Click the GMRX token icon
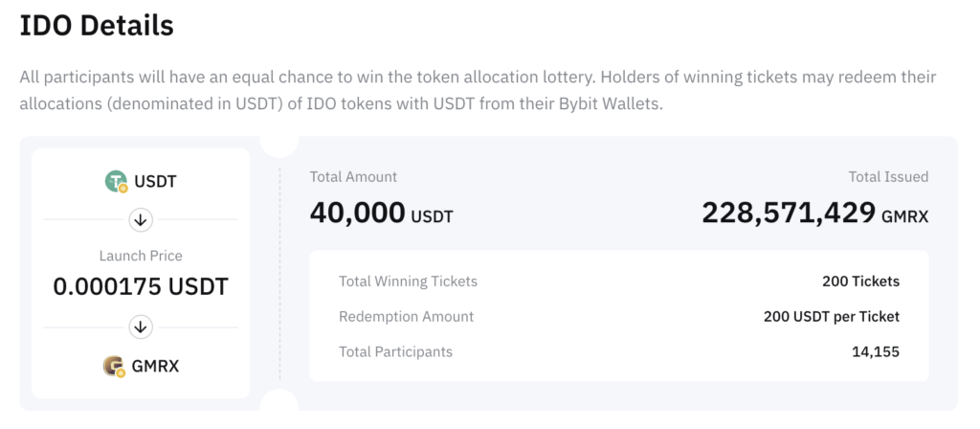This screenshot has height=429, width=980. pos(115,365)
